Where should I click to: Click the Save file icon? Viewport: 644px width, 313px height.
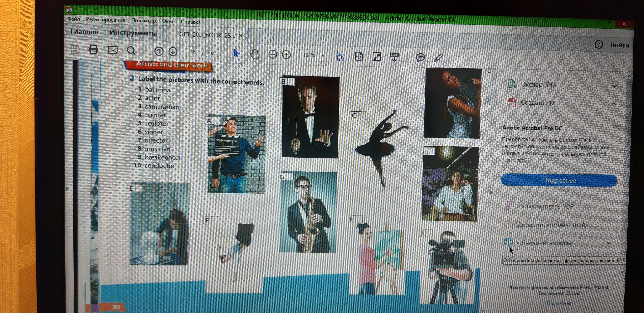(75, 49)
